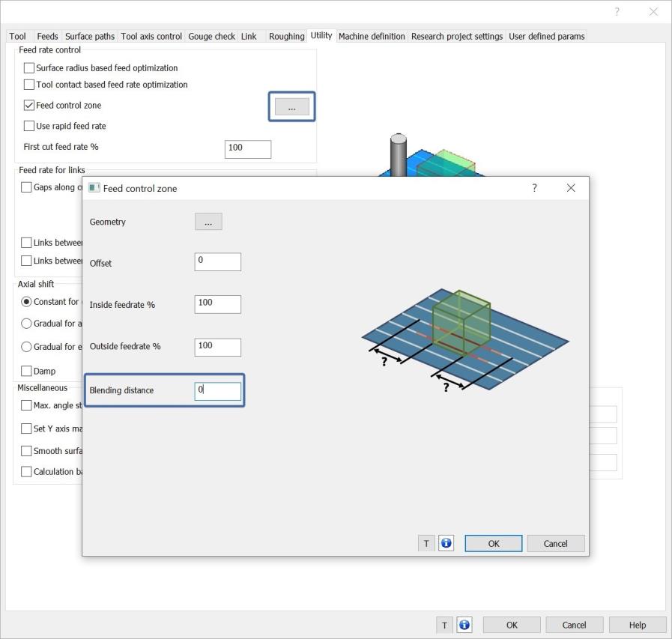The height and width of the screenshot is (639, 672).
Task: Toggle Gaps along cut checkbox
Action: [x=26, y=187]
